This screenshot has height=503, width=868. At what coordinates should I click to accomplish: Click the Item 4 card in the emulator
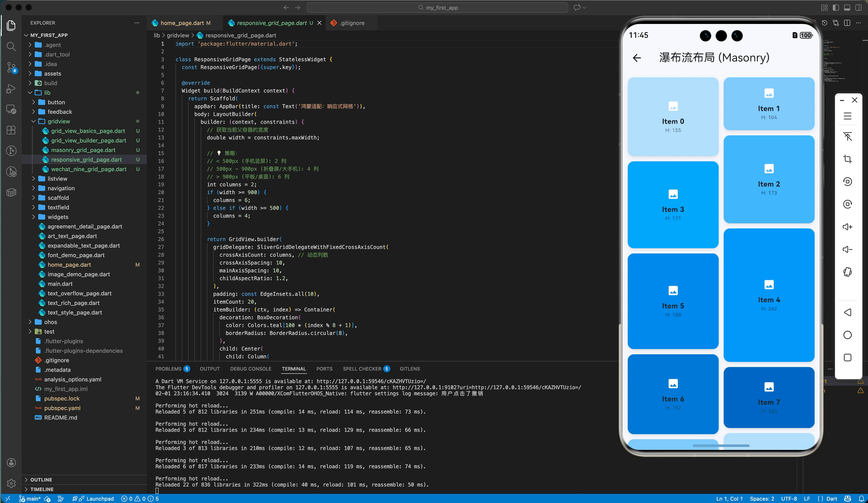(x=769, y=295)
